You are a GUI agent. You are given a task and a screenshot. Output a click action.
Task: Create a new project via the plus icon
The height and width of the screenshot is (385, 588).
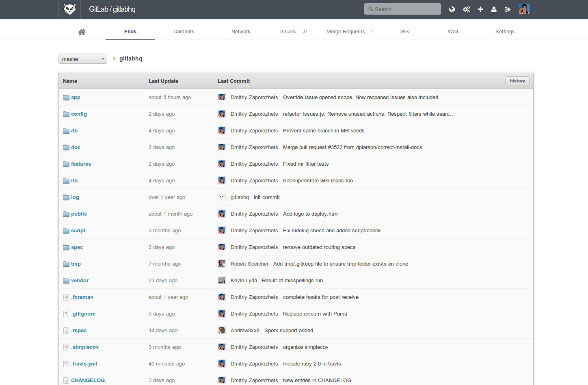point(480,9)
